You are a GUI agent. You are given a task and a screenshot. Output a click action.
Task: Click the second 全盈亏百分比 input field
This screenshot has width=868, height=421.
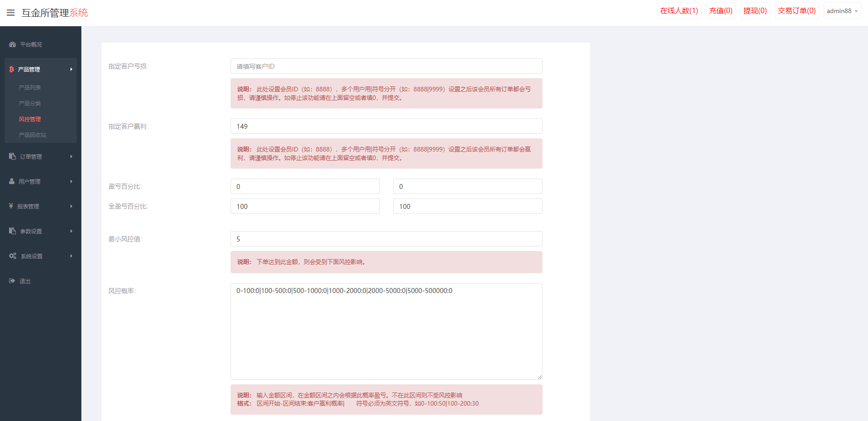point(468,206)
